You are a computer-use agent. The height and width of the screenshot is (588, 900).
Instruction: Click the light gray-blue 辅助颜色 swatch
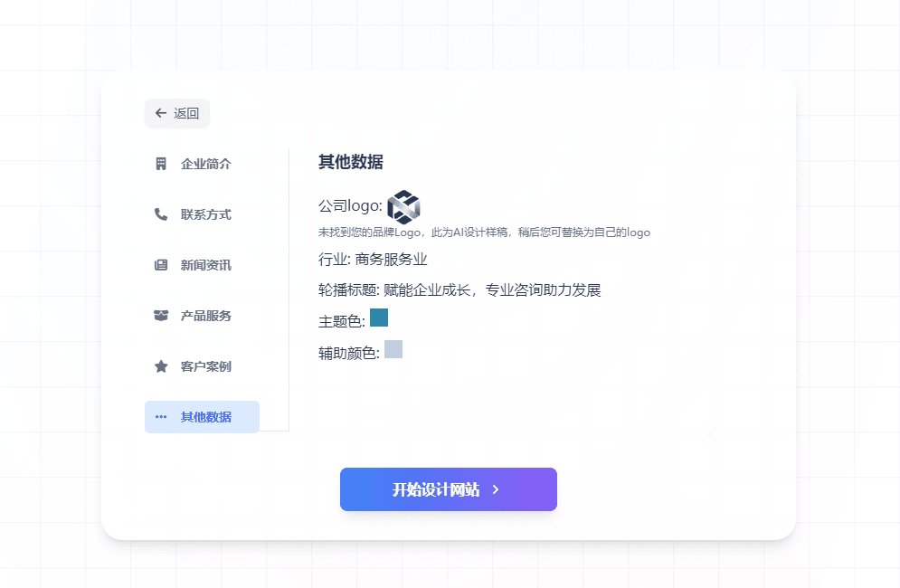click(393, 349)
